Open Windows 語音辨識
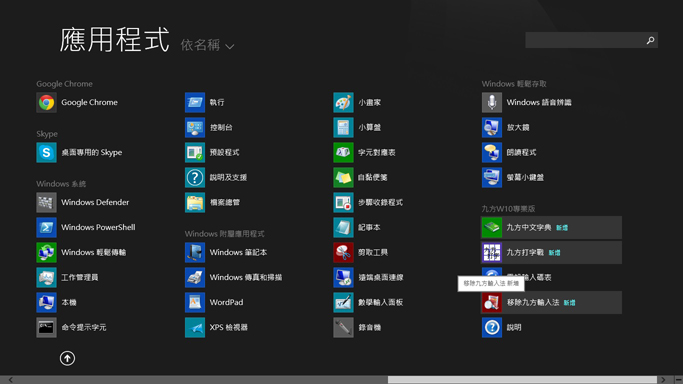 tap(527, 102)
